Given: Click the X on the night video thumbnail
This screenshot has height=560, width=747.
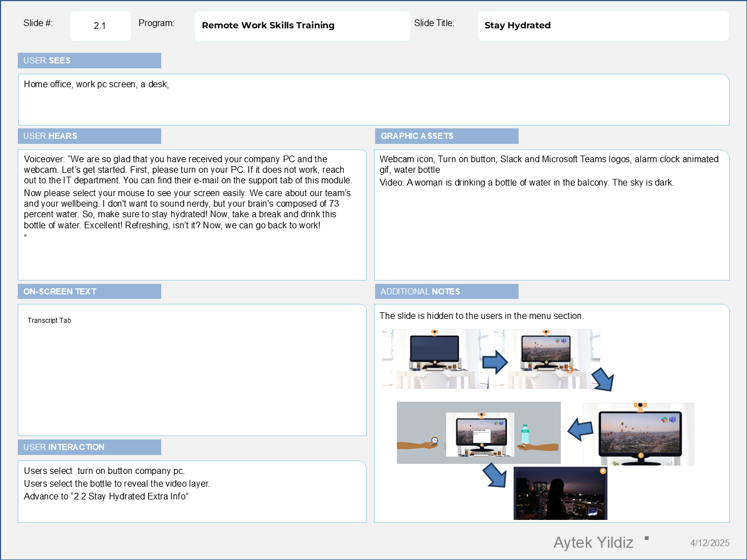Looking at the screenshot, I should pos(603,471).
